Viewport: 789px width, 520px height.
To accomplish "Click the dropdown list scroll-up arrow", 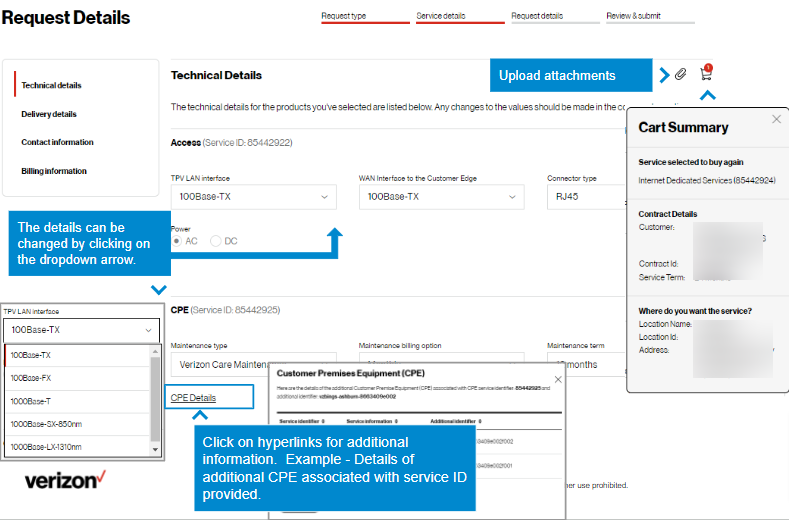I will point(155,351).
